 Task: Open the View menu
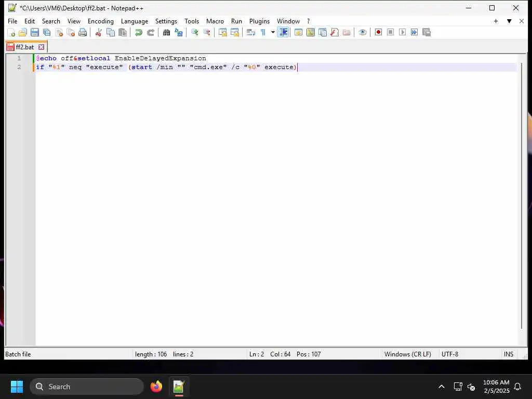(74, 21)
